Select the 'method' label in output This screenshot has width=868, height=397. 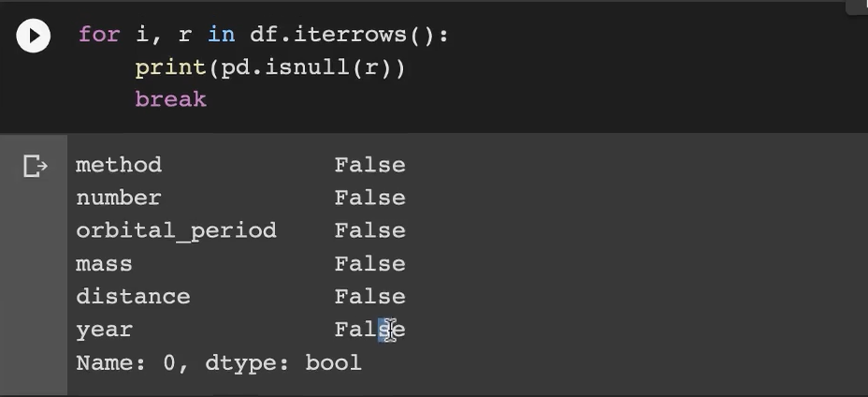[x=119, y=165]
